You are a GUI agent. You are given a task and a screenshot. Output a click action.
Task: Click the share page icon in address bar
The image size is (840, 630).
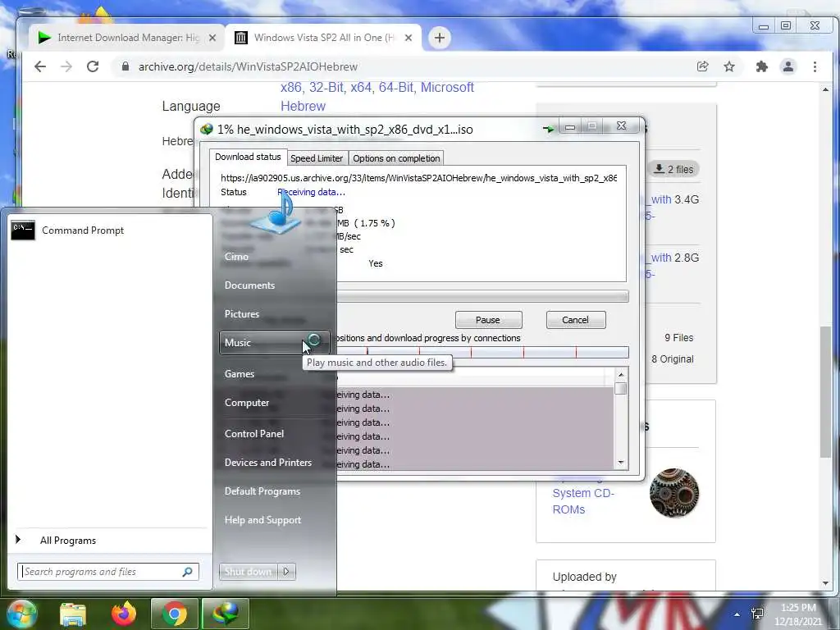[x=702, y=66]
